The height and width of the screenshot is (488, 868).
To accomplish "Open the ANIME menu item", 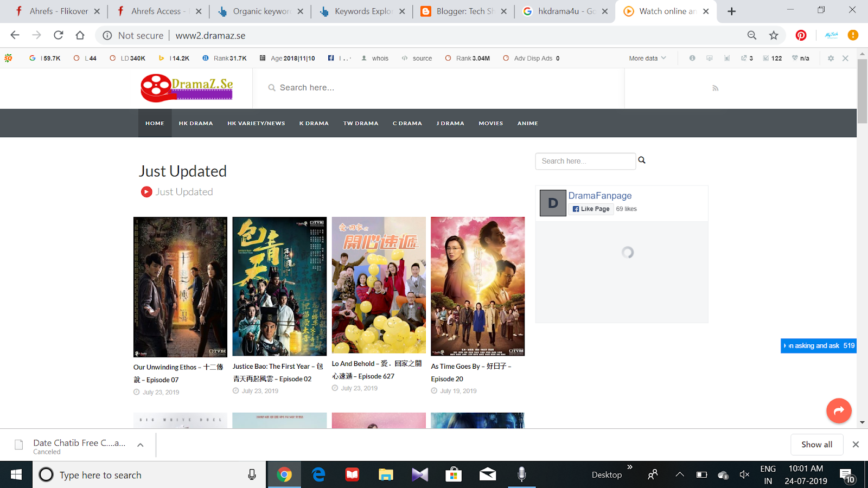I will coord(528,123).
